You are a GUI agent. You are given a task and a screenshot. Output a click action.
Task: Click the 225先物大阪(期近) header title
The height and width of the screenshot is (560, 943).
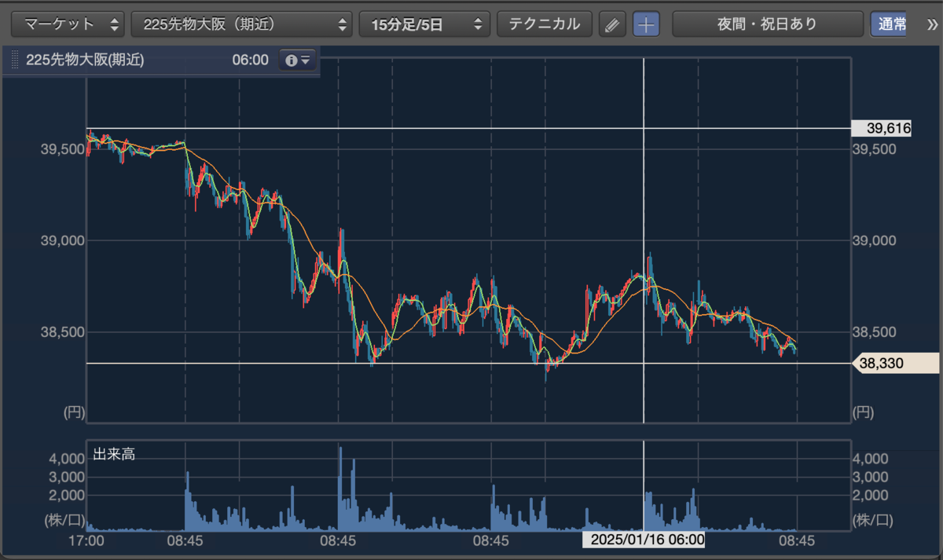tap(85, 60)
